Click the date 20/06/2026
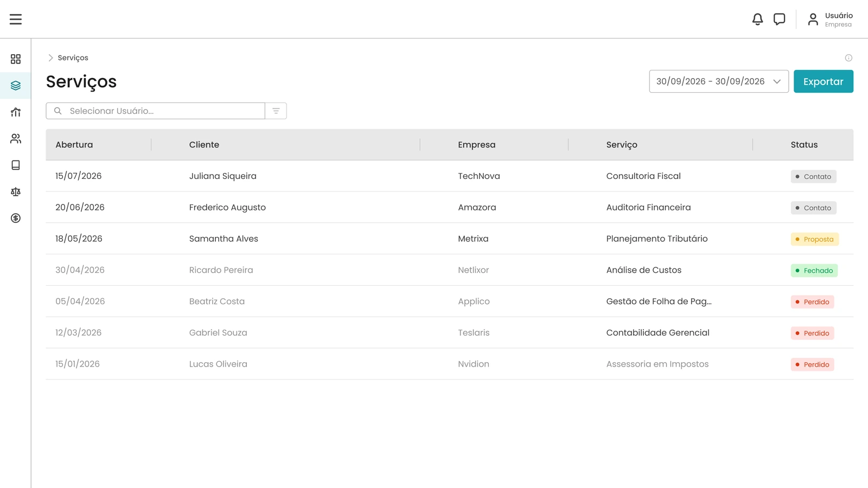This screenshot has width=868, height=488. (x=80, y=207)
